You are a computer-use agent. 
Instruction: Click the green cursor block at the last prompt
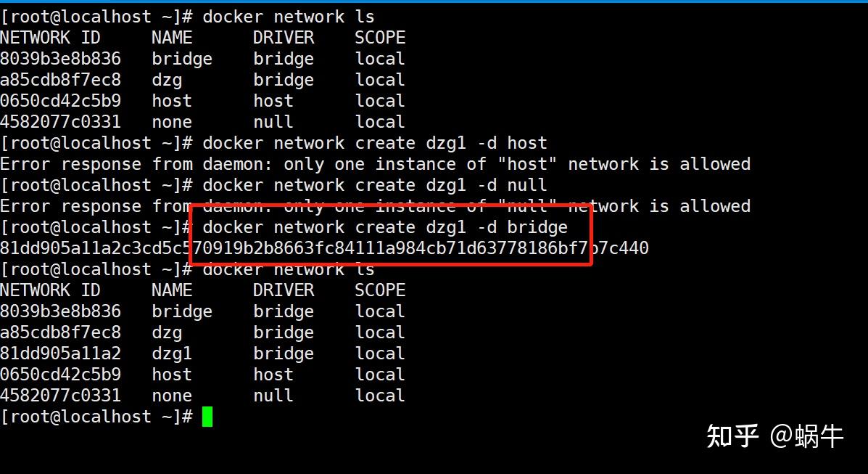click(207, 417)
